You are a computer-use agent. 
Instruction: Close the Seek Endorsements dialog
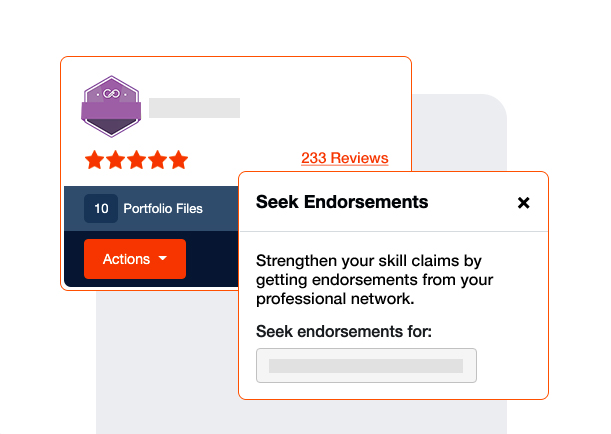(523, 203)
